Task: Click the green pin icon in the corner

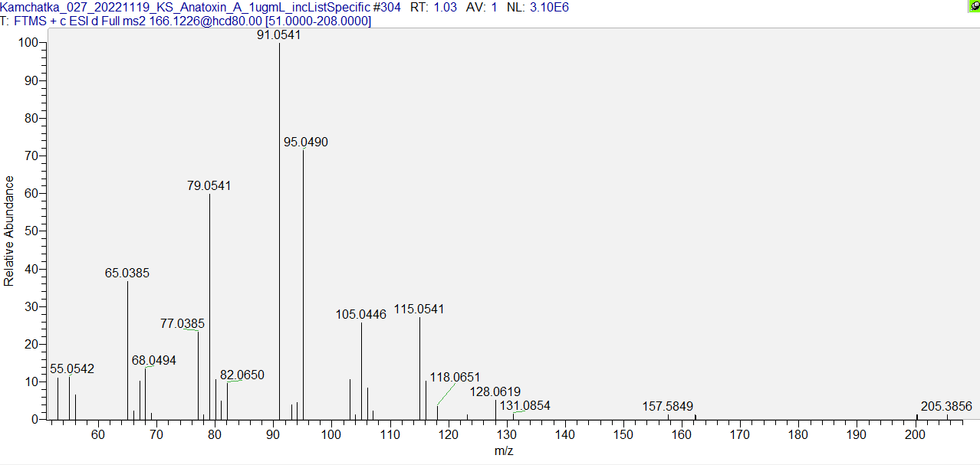Action: [973, 6]
